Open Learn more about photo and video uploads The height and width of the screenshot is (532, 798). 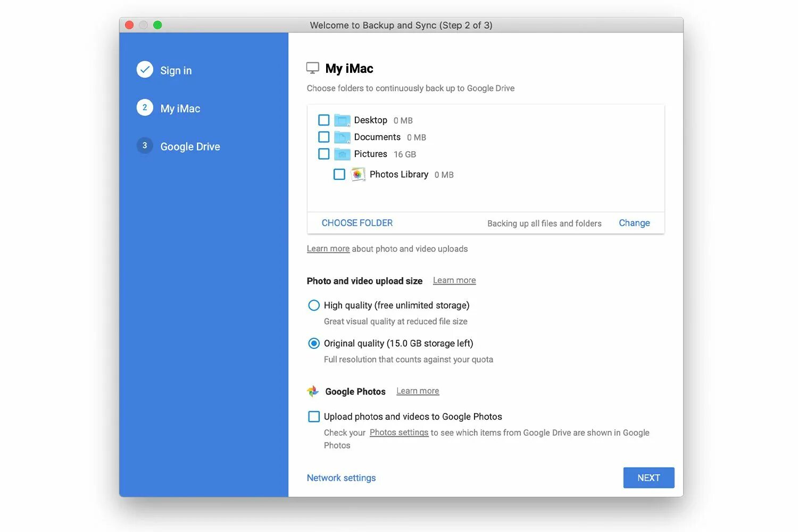pyautogui.click(x=328, y=249)
